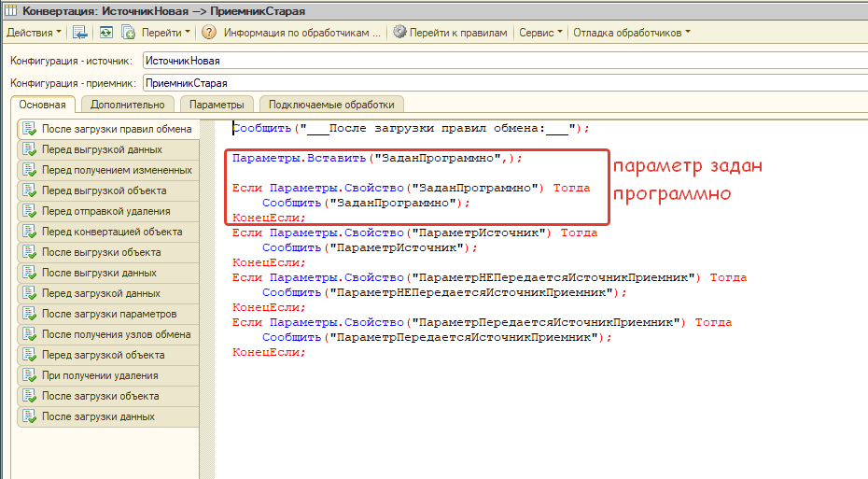
Task: Click icon of Перед загрузкой объекта
Action: click(x=29, y=355)
